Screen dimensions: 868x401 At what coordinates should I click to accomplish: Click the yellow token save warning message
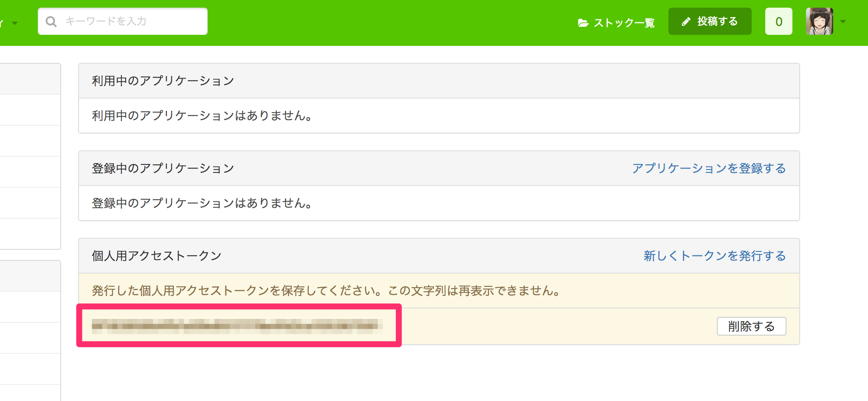click(439, 291)
